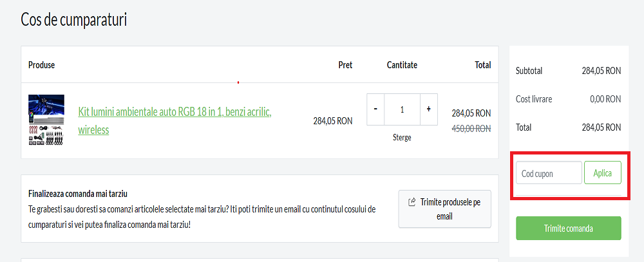
Task: Click the 'Cantitate' column header
Action: point(402,65)
